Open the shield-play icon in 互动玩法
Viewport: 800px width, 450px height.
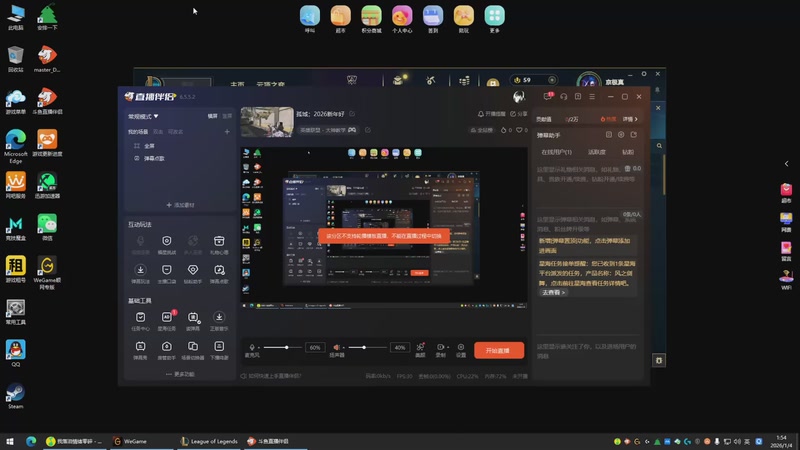167,244
